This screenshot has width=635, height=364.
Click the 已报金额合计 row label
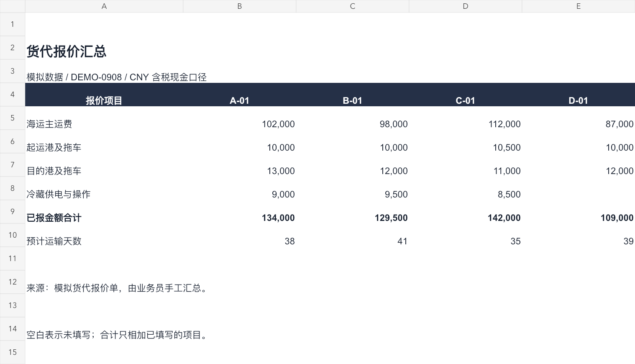click(54, 218)
